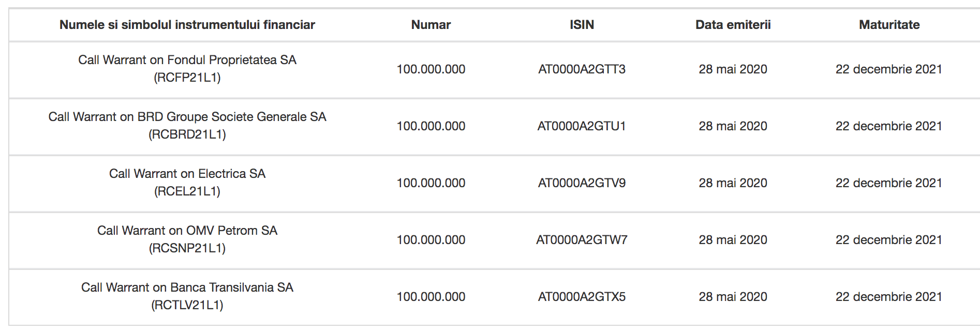The width and height of the screenshot is (980, 332).
Task: Click ISIN code AT0000A2GTV9
Action: coord(582,183)
